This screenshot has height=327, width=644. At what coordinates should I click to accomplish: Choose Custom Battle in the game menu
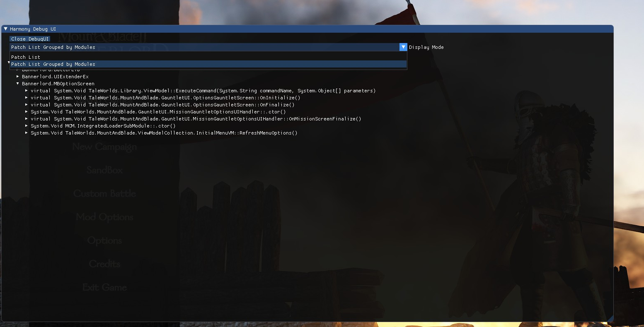[104, 194]
